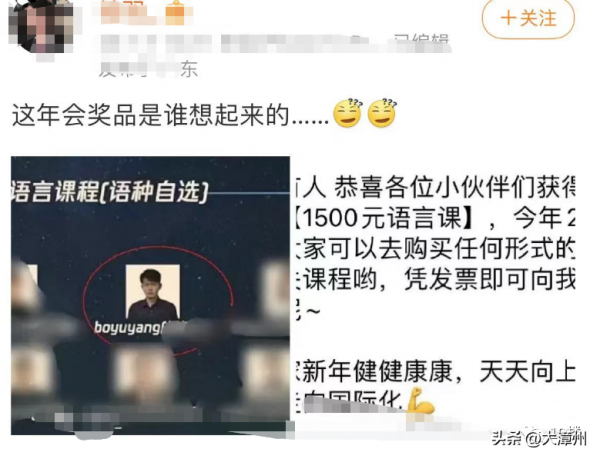Click the "+关注" follow button
600x459 pixels.
(528, 18)
